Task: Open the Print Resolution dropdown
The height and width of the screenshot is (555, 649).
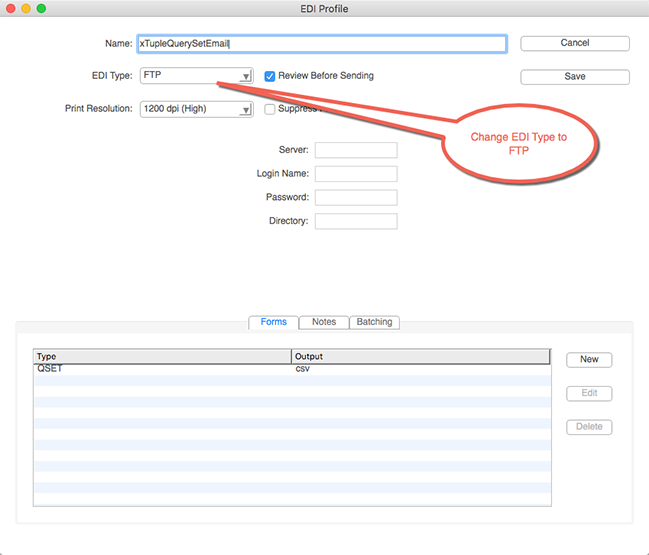Action: coord(195,109)
